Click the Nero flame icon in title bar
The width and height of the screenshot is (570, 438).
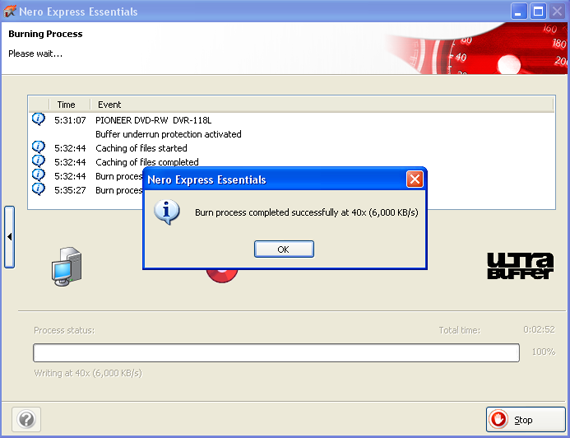10,11
